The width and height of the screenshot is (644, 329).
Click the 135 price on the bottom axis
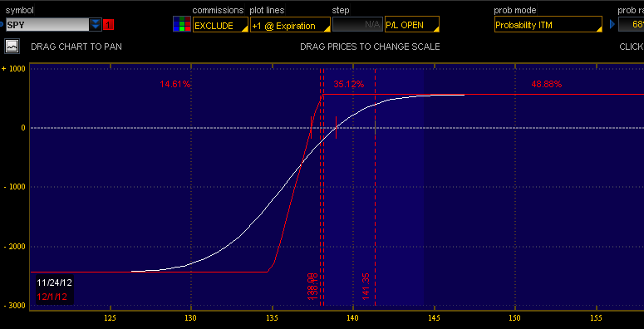(272, 317)
